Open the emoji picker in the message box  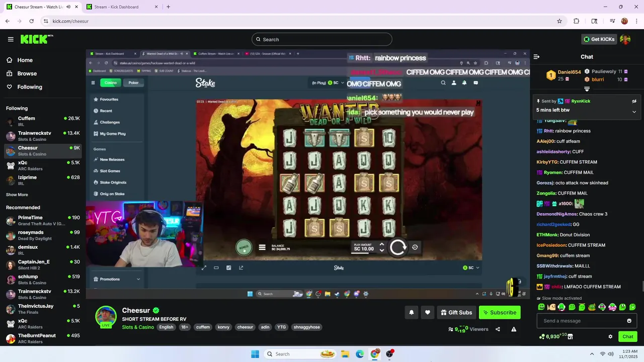coord(629,321)
